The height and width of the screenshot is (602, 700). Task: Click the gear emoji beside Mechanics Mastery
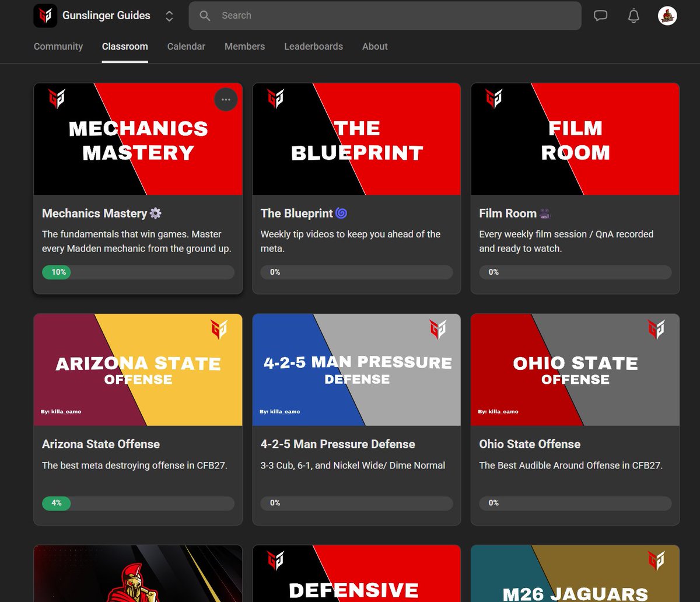155,213
